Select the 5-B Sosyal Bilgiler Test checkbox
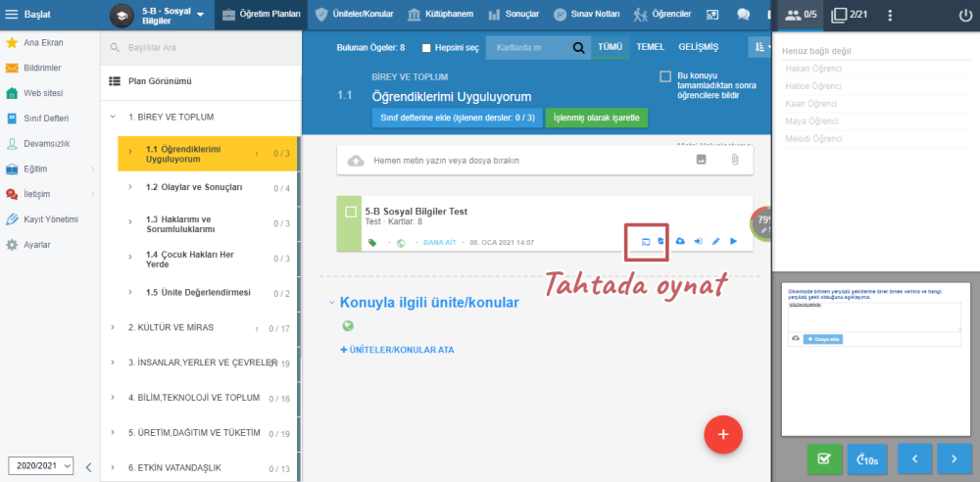This screenshot has height=482, width=980. (351, 212)
